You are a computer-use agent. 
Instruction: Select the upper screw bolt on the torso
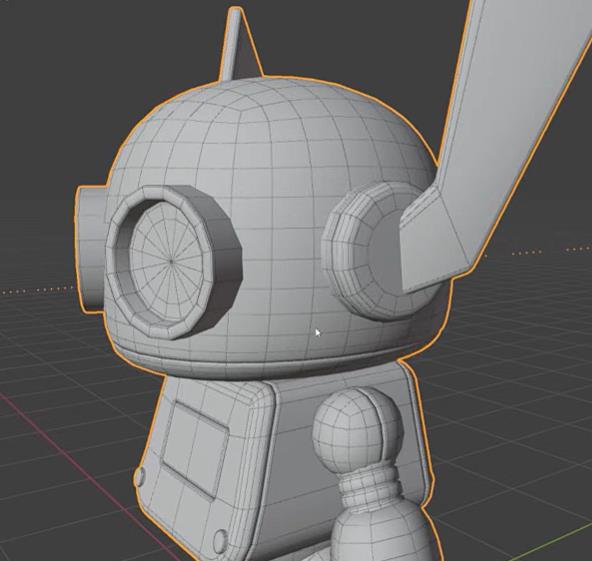(140, 477)
